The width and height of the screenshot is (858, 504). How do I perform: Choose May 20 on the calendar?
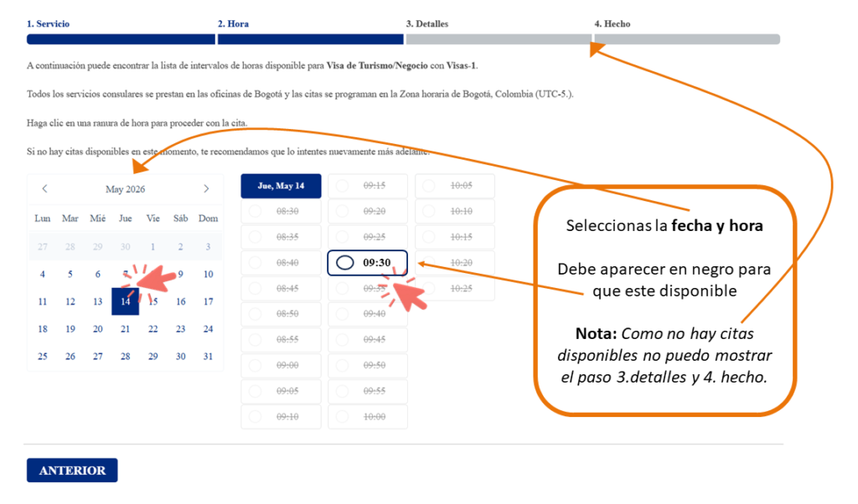[97, 329]
